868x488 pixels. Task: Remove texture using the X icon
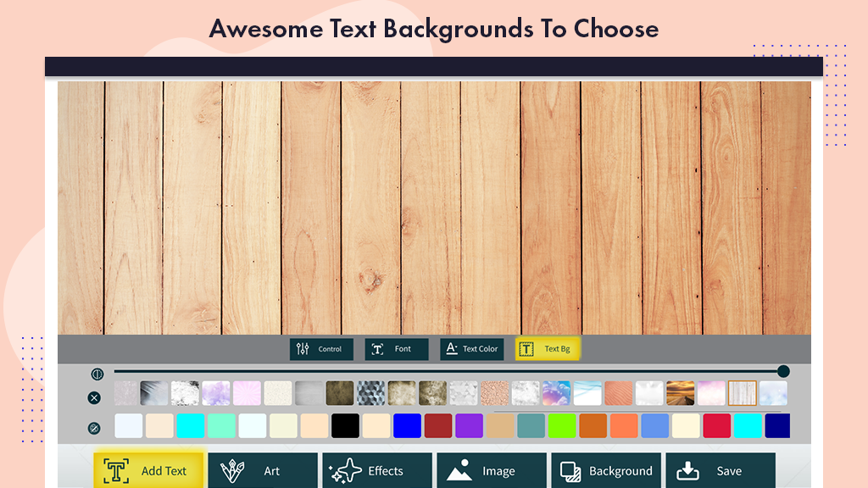[94, 398]
